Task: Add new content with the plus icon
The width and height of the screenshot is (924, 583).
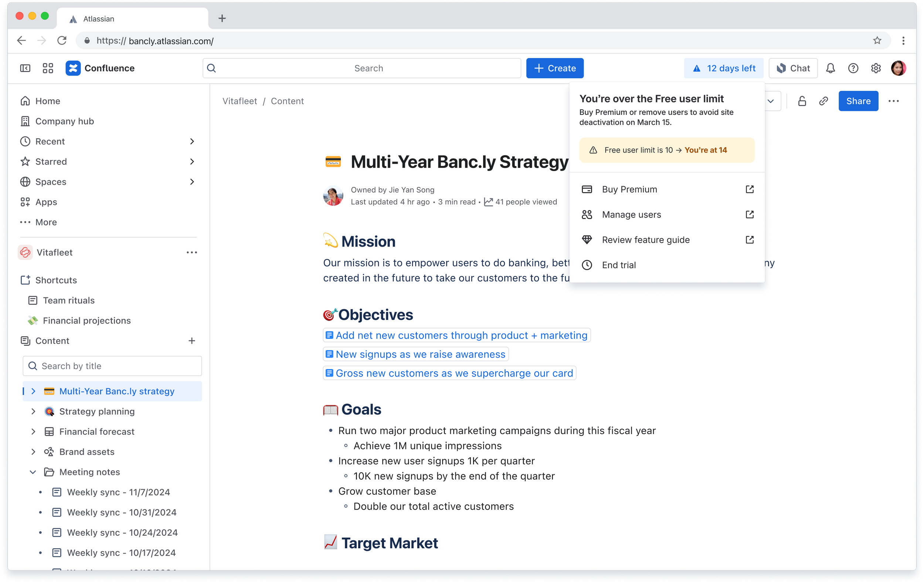Action: 192,341
